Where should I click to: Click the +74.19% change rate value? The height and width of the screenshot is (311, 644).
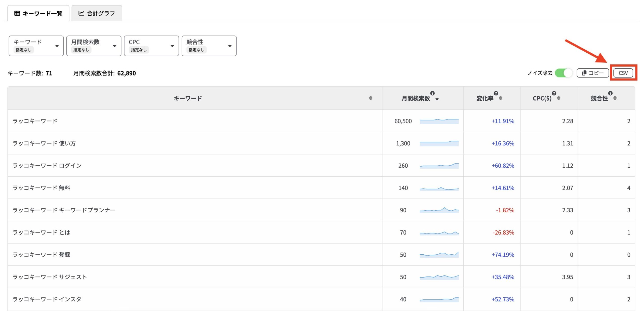(x=503, y=255)
